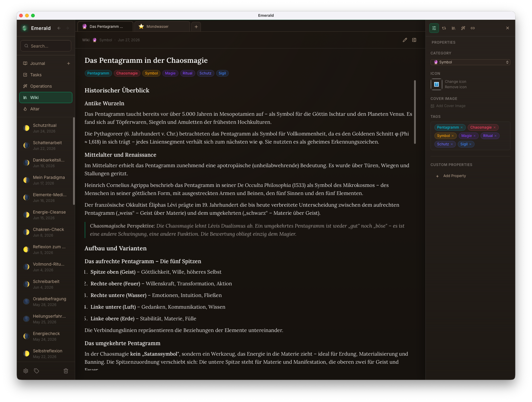Open the trash icon in sidebar footer
This screenshot has height=402, width=532.
point(66,371)
